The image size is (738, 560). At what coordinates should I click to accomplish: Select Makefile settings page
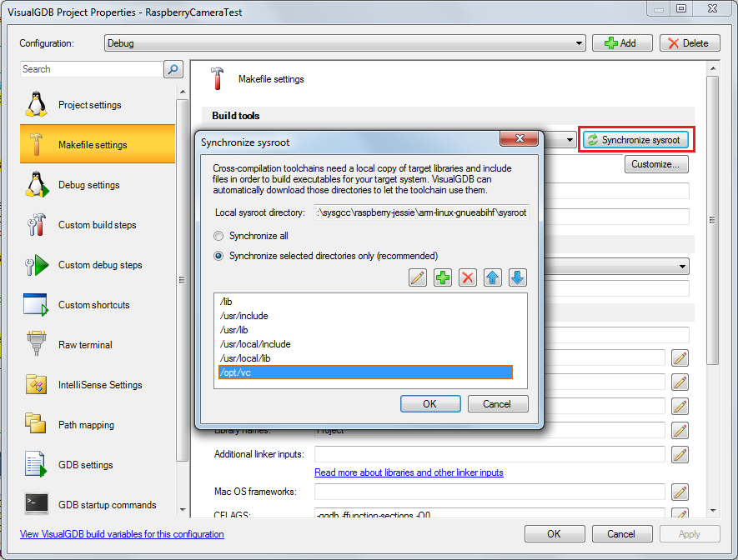[x=98, y=144]
